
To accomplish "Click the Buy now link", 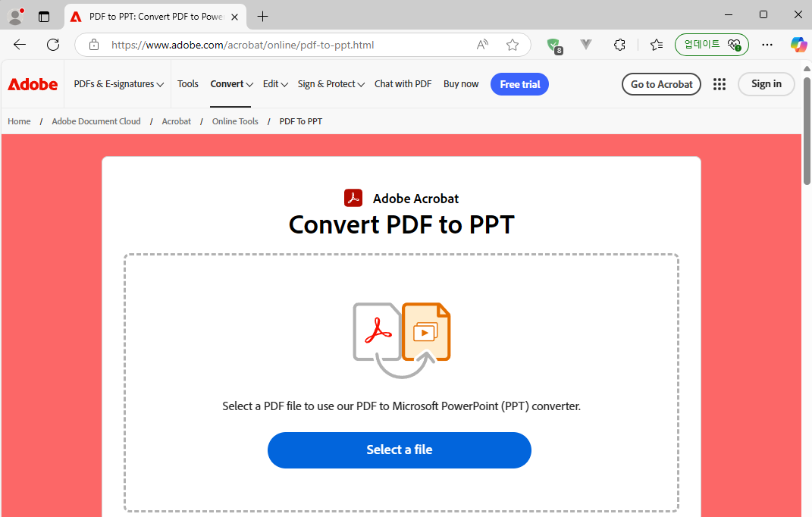I will tap(461, 84).
